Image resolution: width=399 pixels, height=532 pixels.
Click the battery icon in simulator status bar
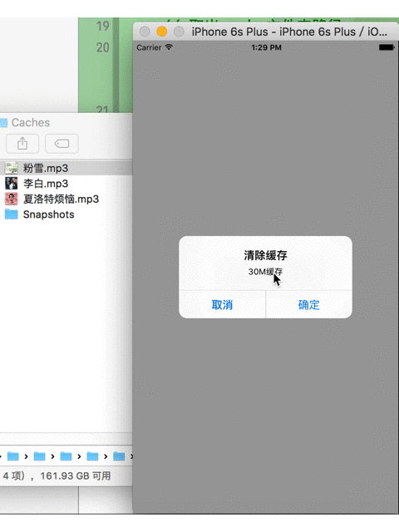coord(387,47)
